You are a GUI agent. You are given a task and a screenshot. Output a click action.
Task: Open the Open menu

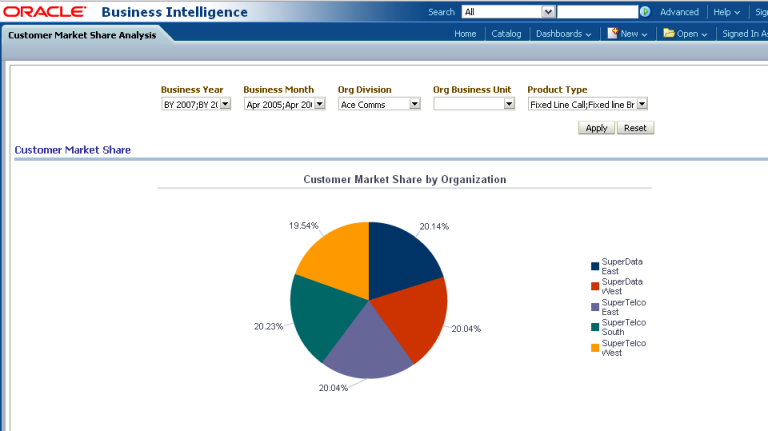click(x=692, y=34)
